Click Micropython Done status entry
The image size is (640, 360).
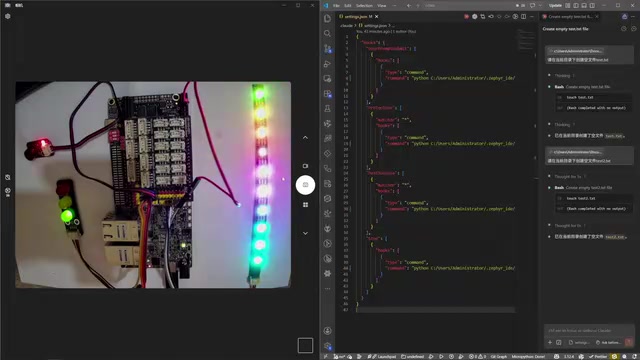(x=528, y=356)
